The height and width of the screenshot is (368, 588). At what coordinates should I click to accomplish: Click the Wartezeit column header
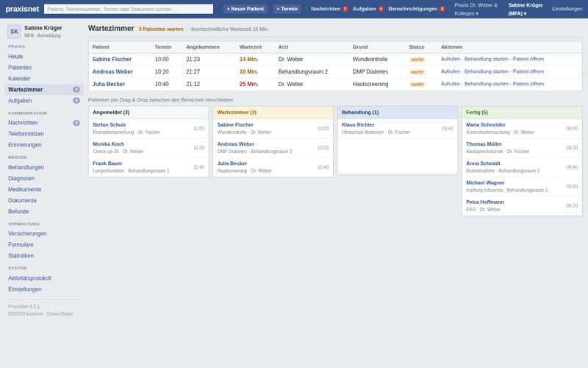[251, 47]
